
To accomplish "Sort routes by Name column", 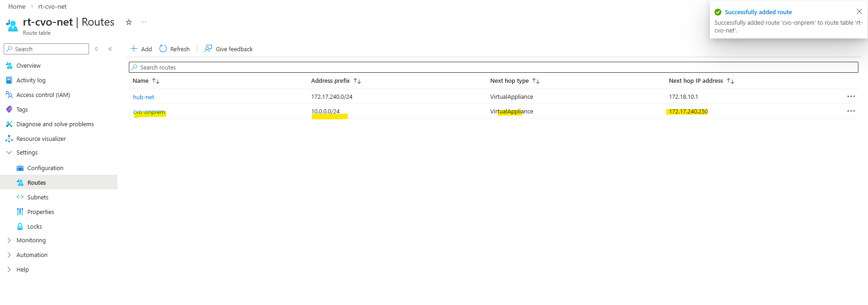I will (x=146, y=81).
